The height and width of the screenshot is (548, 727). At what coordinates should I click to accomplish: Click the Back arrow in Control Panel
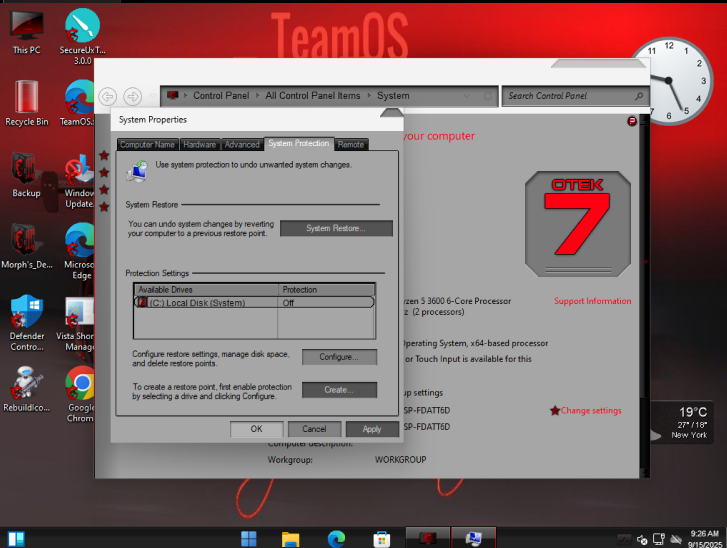click(108, 96)
